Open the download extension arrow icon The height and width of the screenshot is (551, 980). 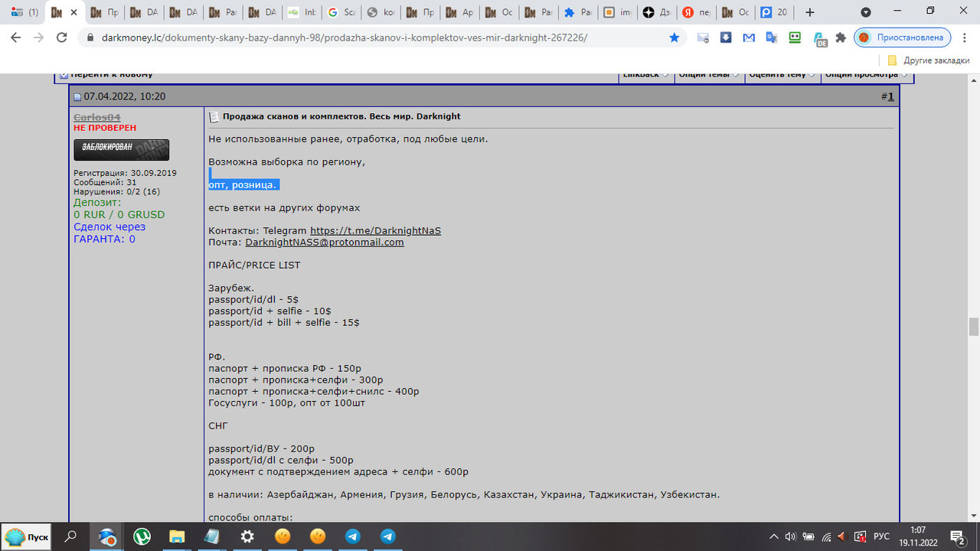pos(726,37)
